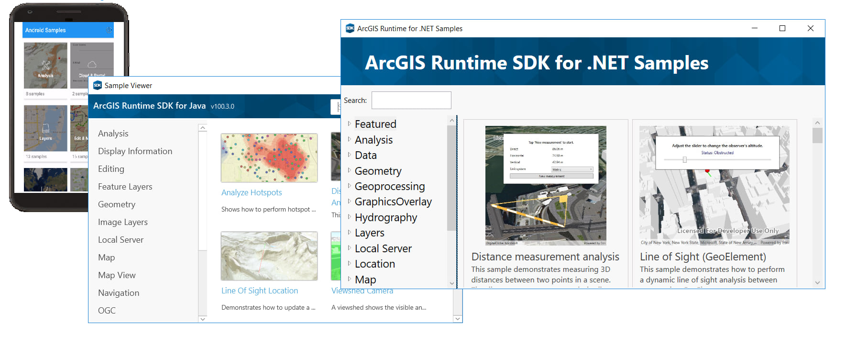Click the Analyze Hotspots map thumbnail
The height and width of the screenshot is (359, 868).
269,158
